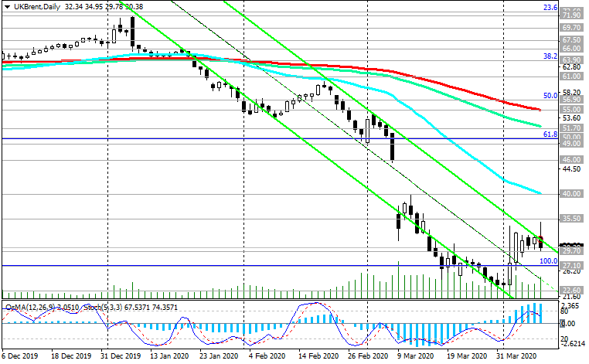Click the 22.60 price level tag

point(571,291)
